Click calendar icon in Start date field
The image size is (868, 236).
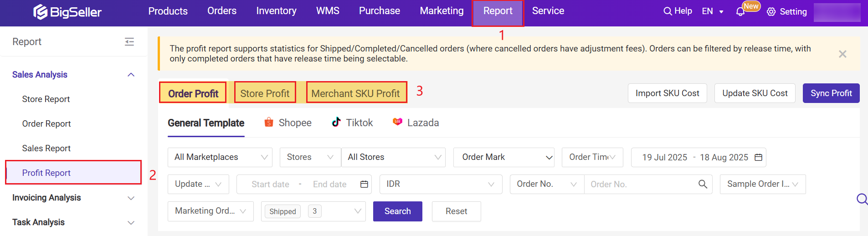[x=364, y=184]
